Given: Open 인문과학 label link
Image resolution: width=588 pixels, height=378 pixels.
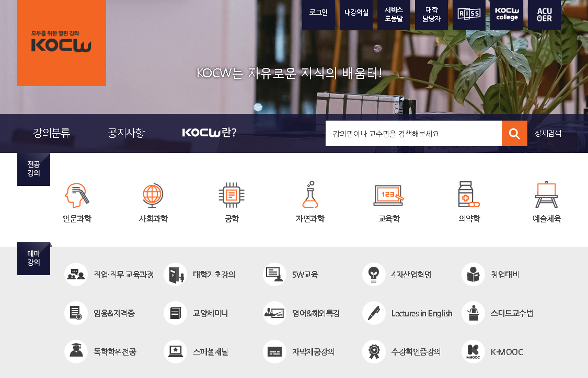Looking at the screenshot, I should click(77, 219).
